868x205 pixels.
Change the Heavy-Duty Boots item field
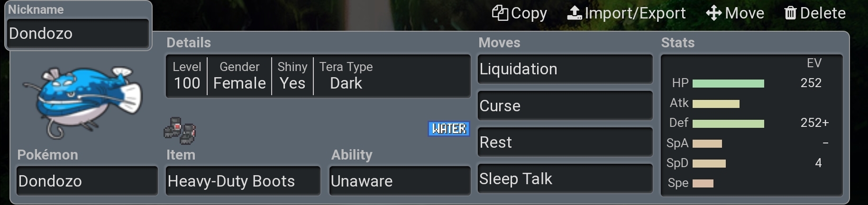pyautogui.click(x=243, y=181)
